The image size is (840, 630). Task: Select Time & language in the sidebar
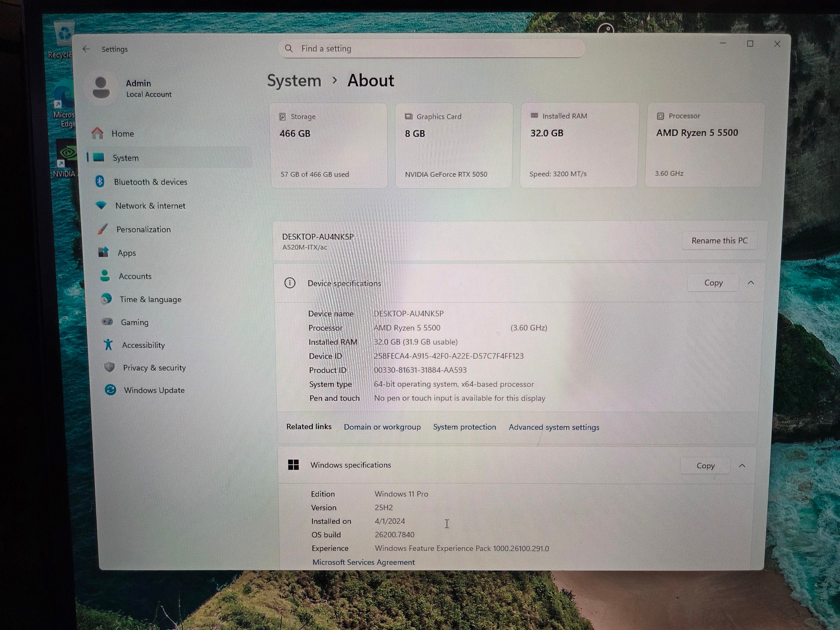click(x=150, y=299)
